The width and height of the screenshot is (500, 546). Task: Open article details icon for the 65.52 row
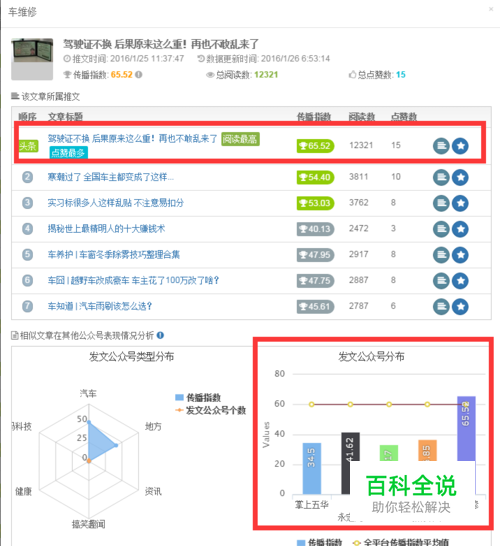click(x=441, y=146)
